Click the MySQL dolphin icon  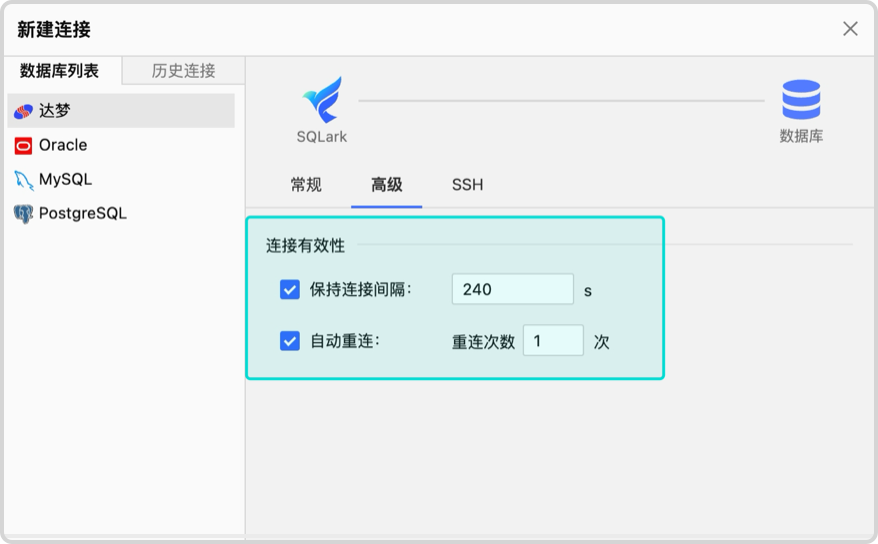point(24,180)
